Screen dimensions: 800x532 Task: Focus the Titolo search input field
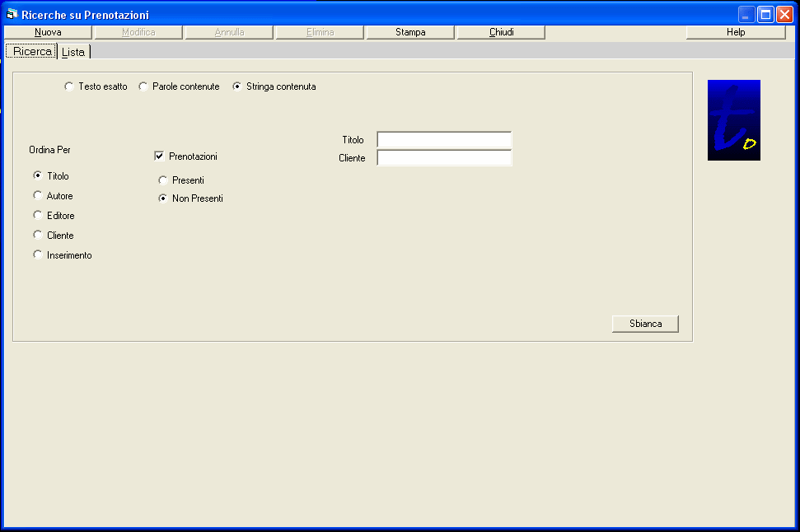[x=444, y=140]
